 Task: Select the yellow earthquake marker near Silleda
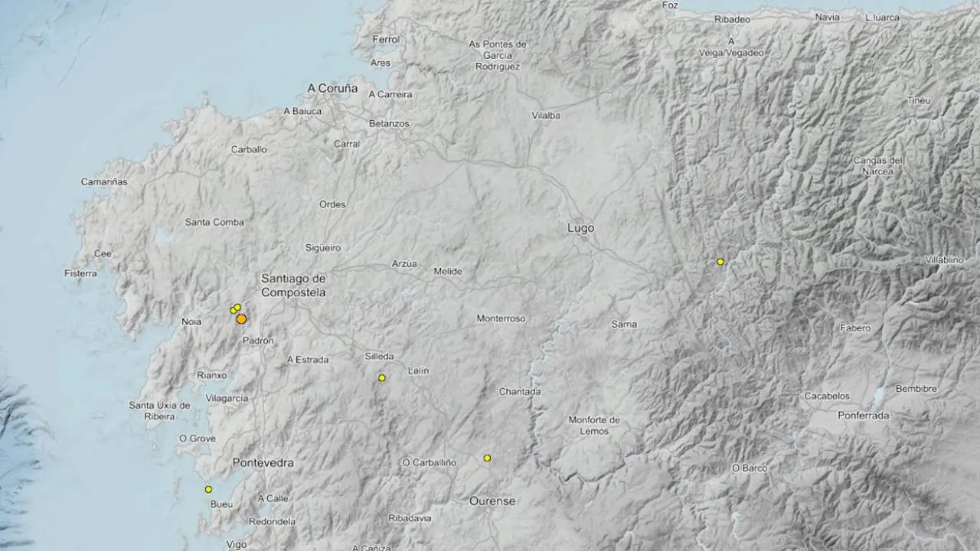click(x=381, y=377)
